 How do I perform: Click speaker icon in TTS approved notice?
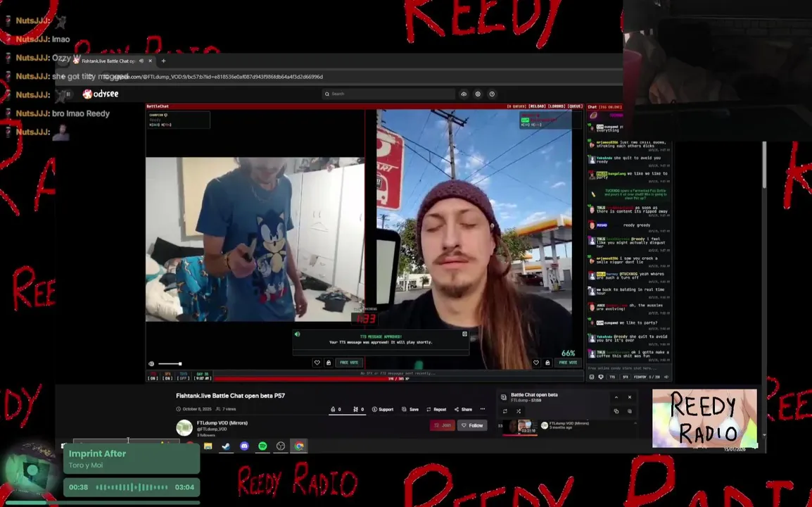click(297, 334)
